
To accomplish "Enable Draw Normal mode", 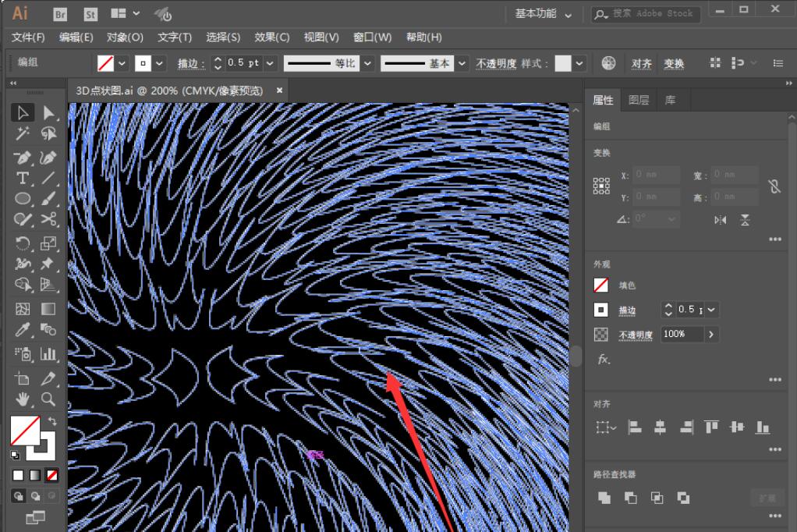I will tap(18, 496).
